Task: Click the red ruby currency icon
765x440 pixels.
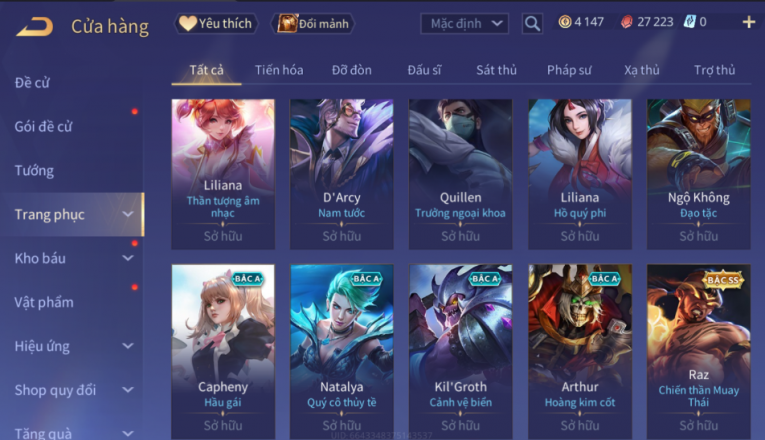Action: [627, 22]
